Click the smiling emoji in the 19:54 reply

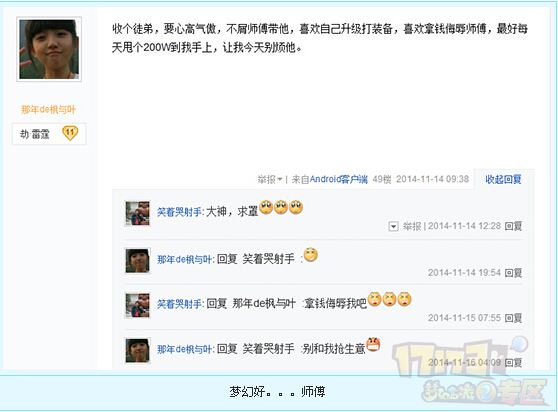pyautogui.click(x=311, y=254)
